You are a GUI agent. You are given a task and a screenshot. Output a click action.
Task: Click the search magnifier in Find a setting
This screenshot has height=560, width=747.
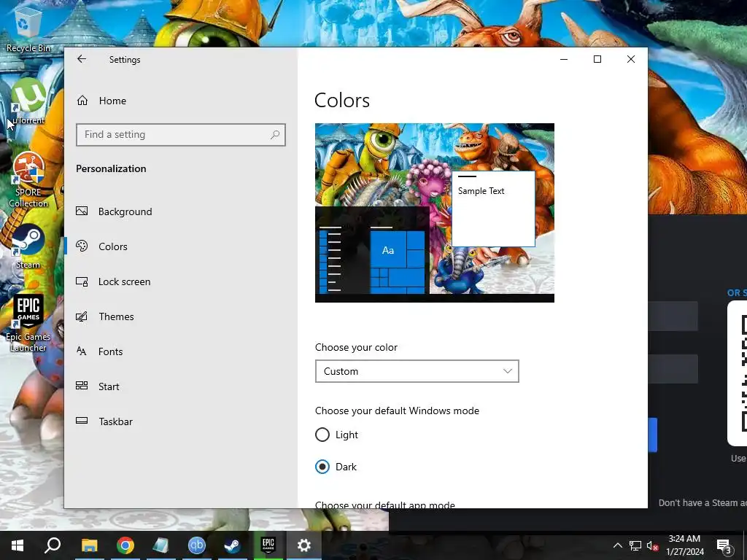click(x=275, y=135)
